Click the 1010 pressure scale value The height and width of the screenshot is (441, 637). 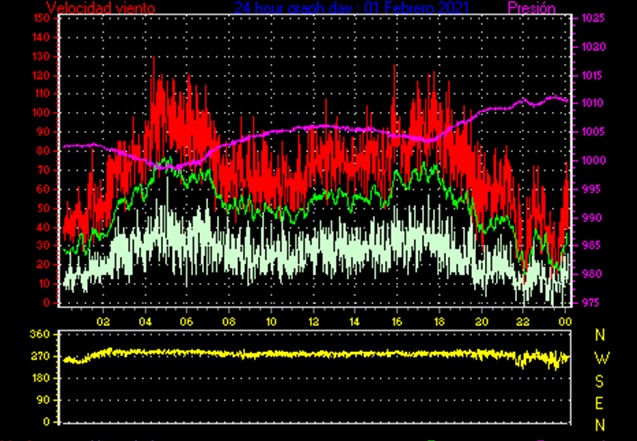point(593,104)
